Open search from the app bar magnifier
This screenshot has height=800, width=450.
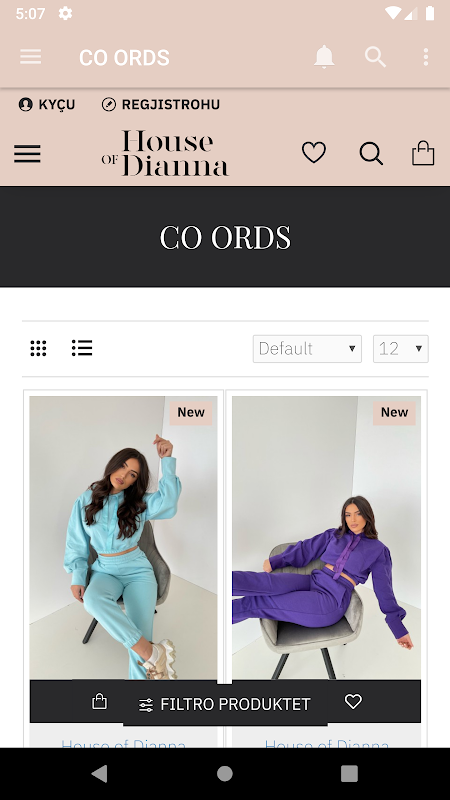[x=375, y=57]
